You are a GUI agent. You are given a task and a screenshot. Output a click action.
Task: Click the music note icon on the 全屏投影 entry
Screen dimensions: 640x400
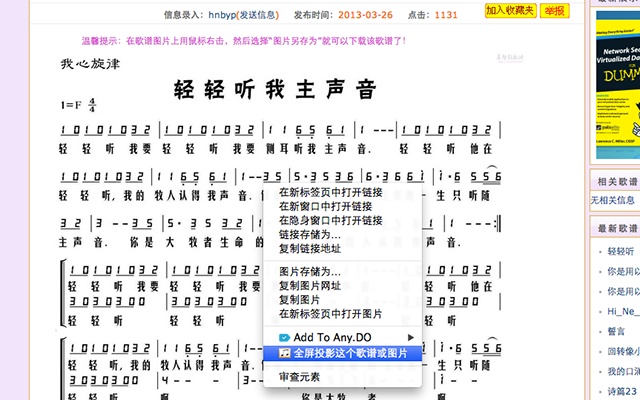click(x=284, y=353)
